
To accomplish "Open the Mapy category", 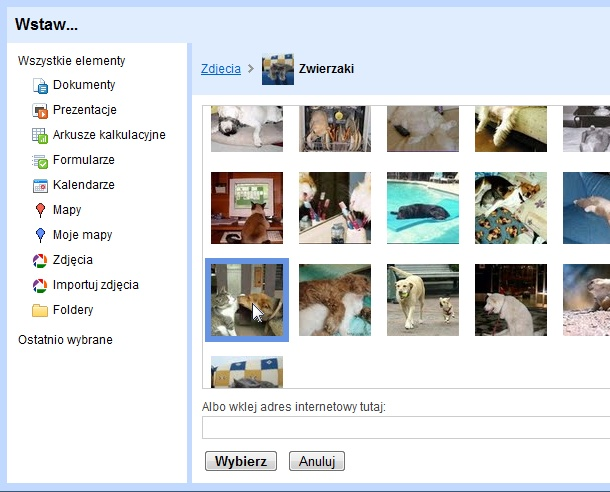I will [x=67, y=210].
